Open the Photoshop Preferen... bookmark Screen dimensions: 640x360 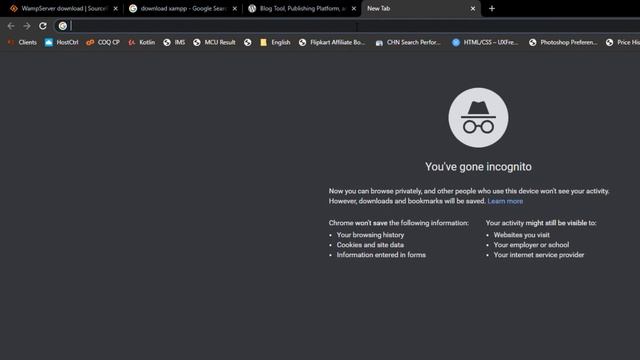tap(563, 42)
